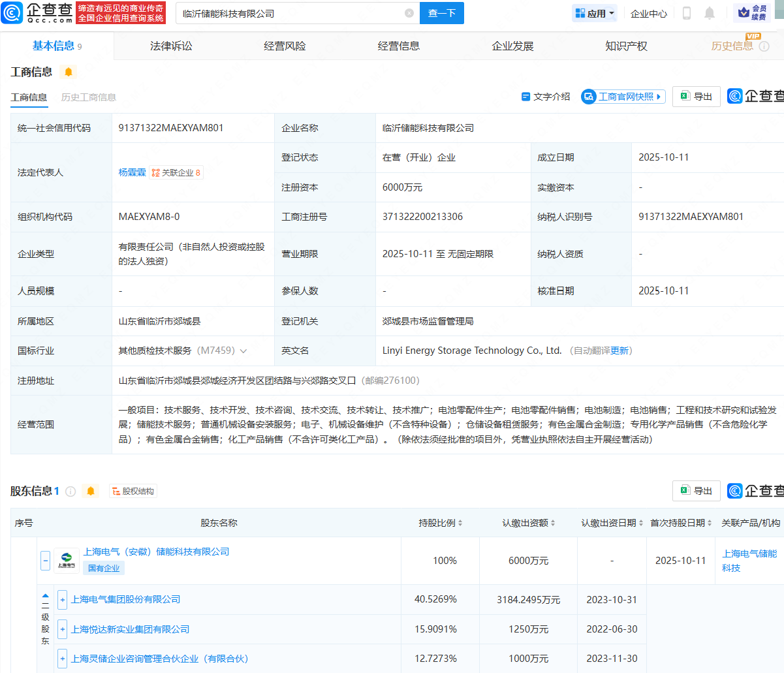Open notifications bell in top bar
This screenshot has width=784, height=673.
[710, 13]
